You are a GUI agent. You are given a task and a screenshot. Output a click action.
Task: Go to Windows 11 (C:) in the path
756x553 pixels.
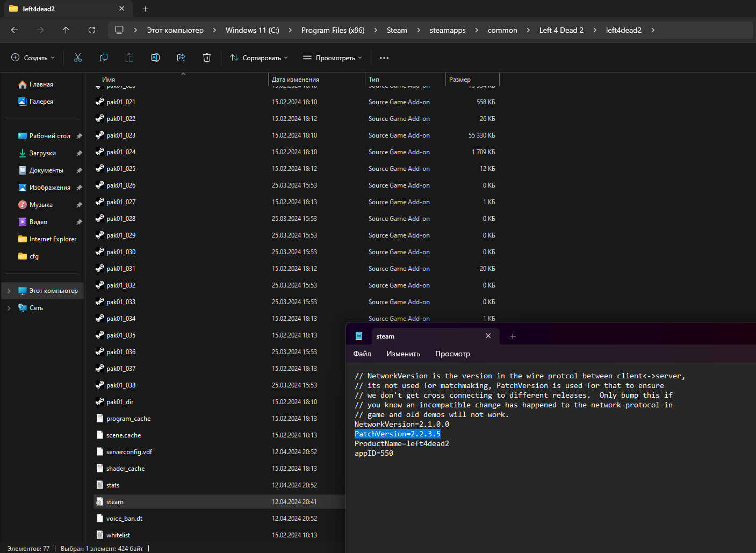click(x=252, y=30)
